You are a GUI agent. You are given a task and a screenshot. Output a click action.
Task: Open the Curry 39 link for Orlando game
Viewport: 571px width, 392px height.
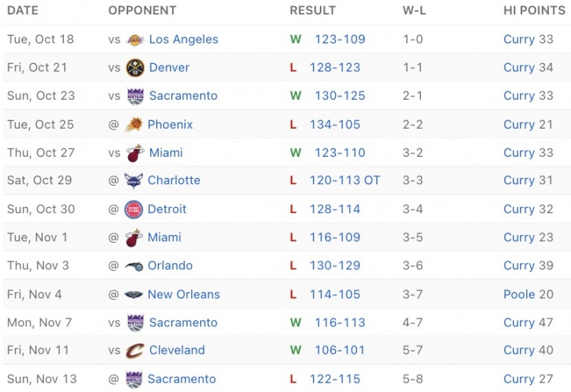[528, 266]
